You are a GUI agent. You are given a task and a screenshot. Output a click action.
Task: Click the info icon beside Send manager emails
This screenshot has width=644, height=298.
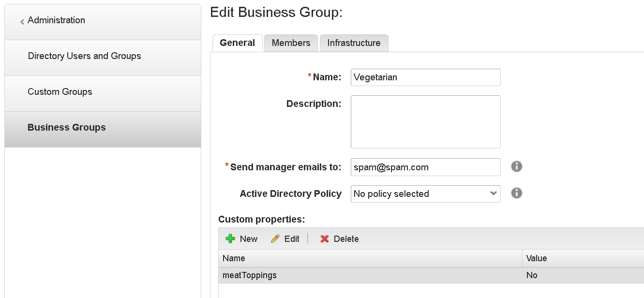click(x=516, y=166)
